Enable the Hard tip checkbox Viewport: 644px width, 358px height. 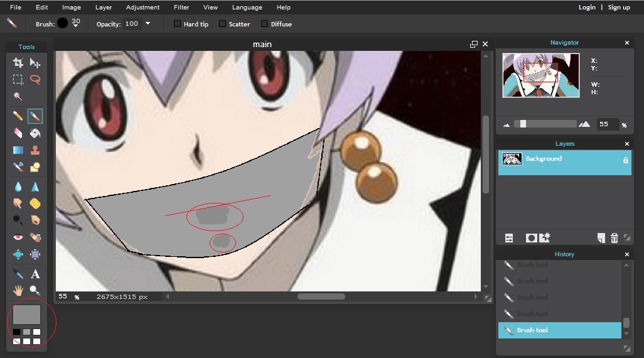[x=178, y=24]
